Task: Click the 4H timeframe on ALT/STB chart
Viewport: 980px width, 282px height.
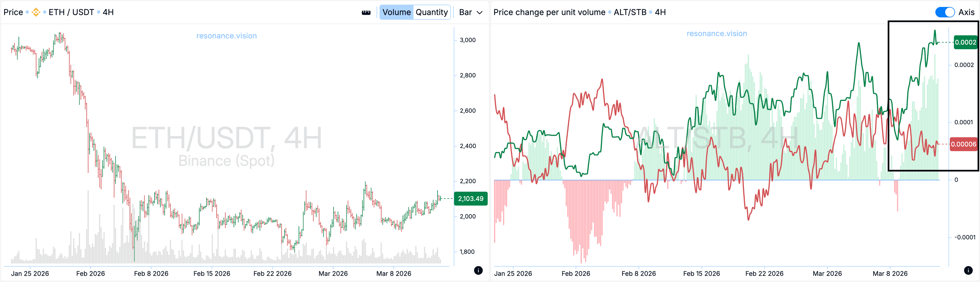Action: click(660, 12)
